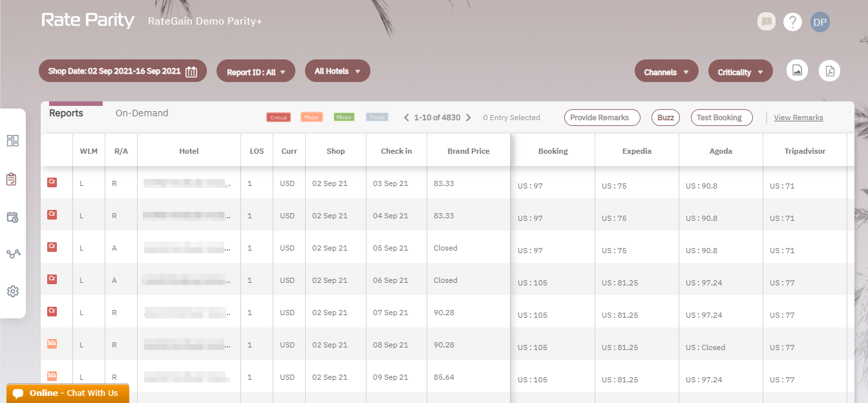The image size is (868, 403).
Task: Click the R/A column header
Action: pos(121,151)
